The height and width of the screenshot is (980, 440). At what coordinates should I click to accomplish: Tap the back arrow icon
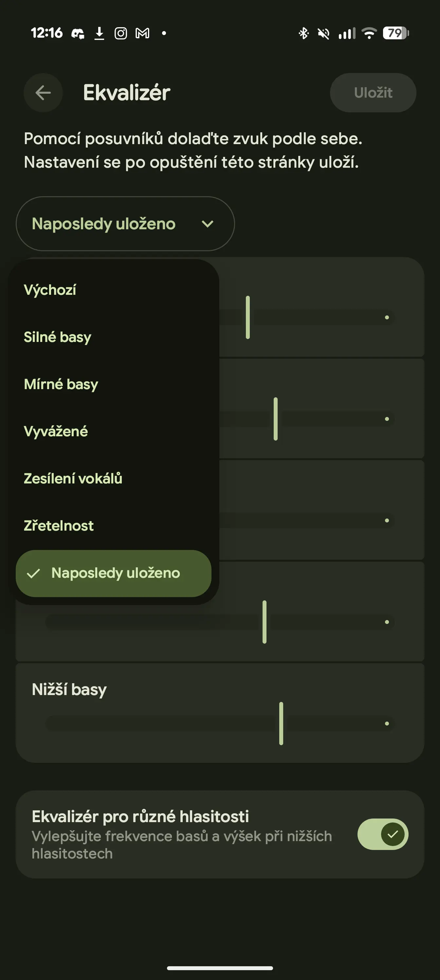(43, 92)
